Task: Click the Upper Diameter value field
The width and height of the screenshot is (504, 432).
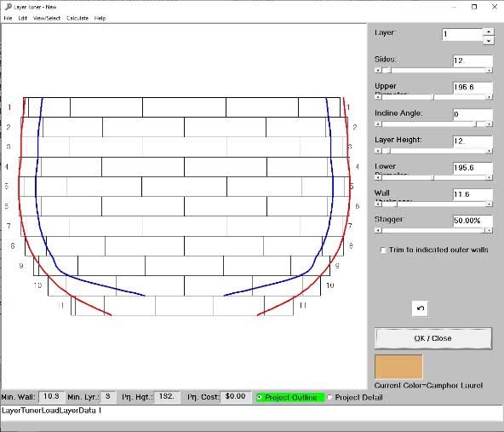Action: tap(472, 87)
